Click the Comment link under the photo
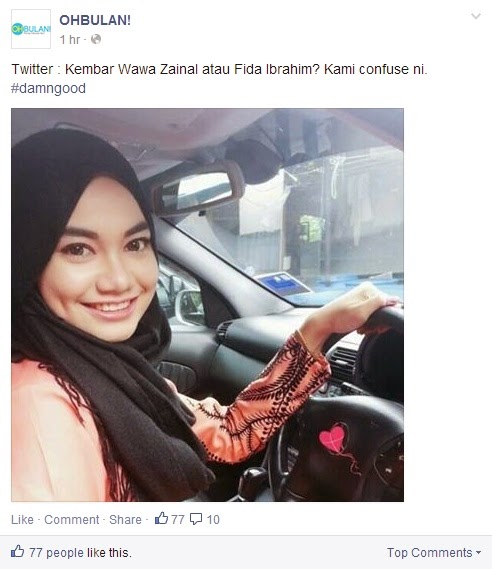Viewport: 492px width, 569px height. pos(71,520)
